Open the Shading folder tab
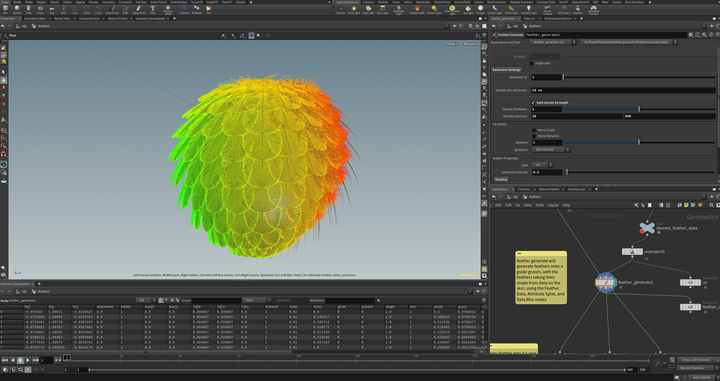 (501, 179)
